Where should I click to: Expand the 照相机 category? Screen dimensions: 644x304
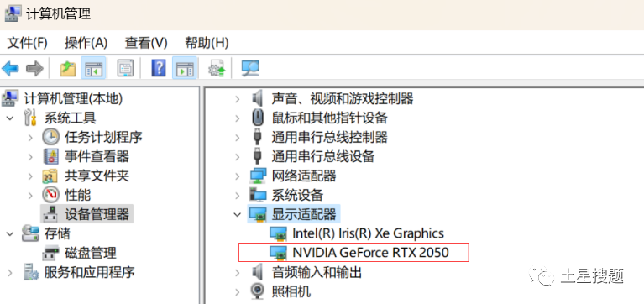pyautogui.click(x=237, y=291)
